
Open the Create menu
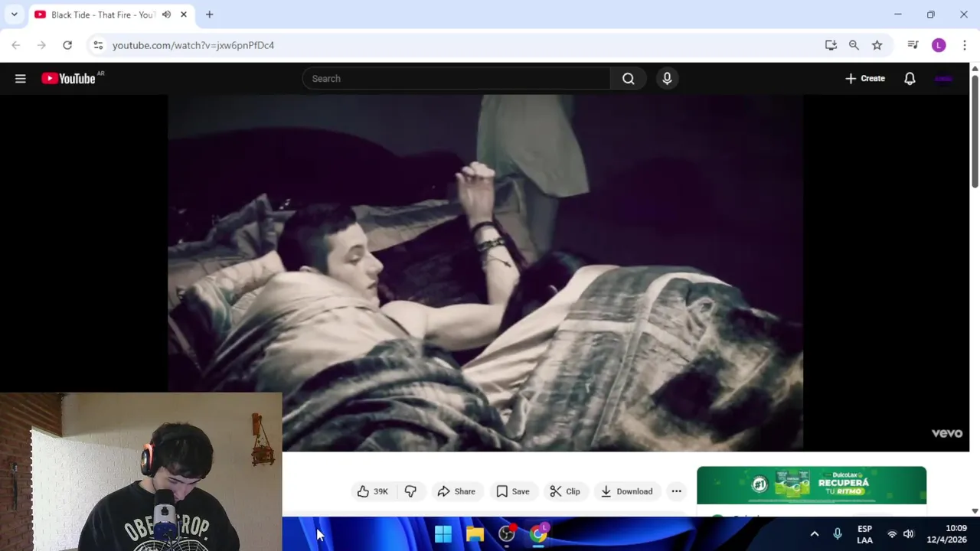tap(865, 78)
